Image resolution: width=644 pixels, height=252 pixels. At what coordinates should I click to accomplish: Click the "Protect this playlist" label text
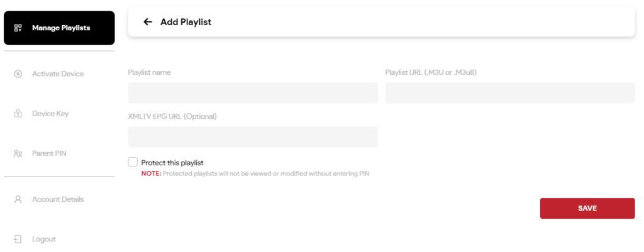(x=172, y=163)
